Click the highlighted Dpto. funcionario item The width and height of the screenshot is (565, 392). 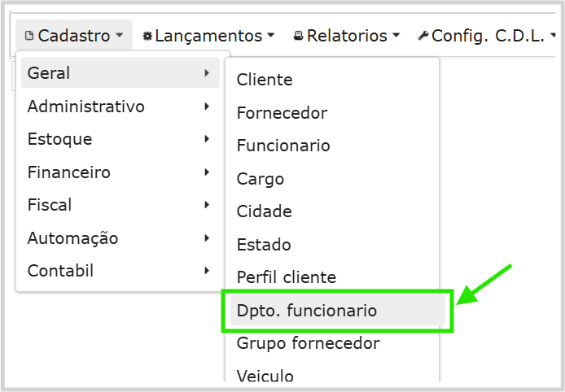(x=307, y=311)
